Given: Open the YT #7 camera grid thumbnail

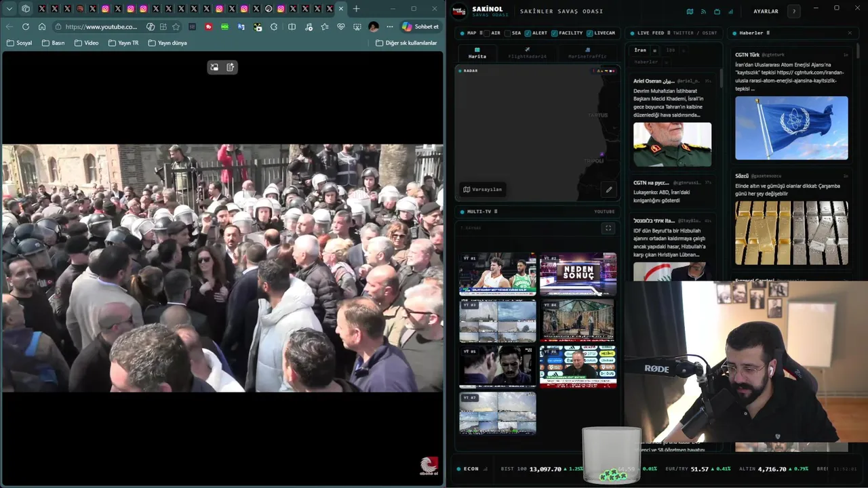Looking at the screenshot, I should point(498,413).
